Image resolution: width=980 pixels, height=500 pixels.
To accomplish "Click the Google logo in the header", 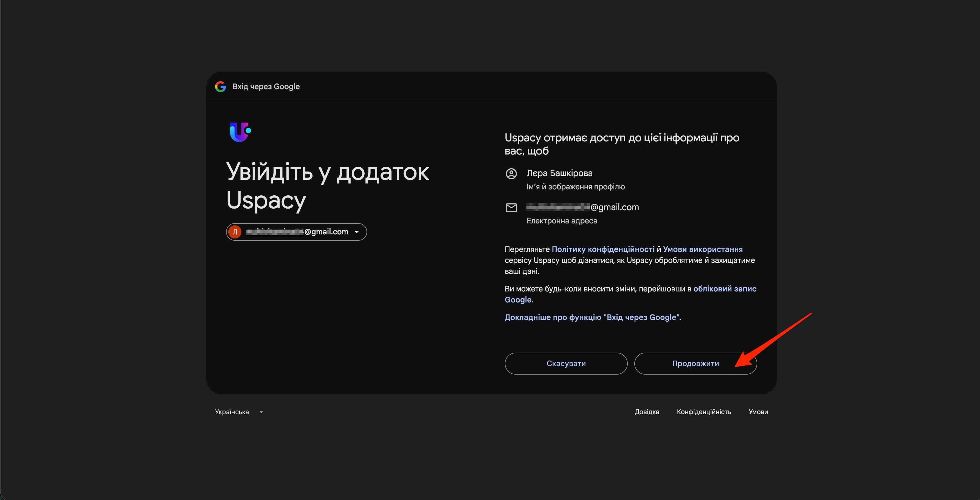I will tap(220, 87).
